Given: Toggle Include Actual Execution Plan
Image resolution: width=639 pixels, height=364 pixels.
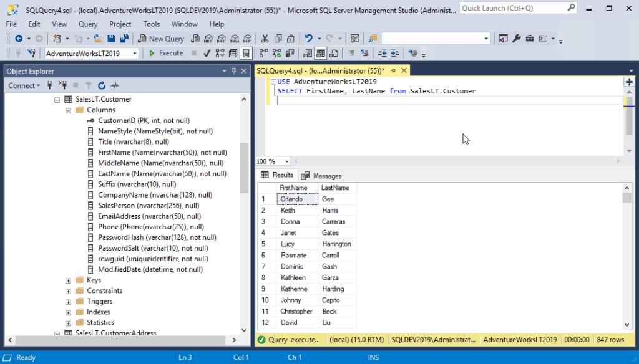Looking at the screenshot, I should pyautogui.click(x=264, y=54).
